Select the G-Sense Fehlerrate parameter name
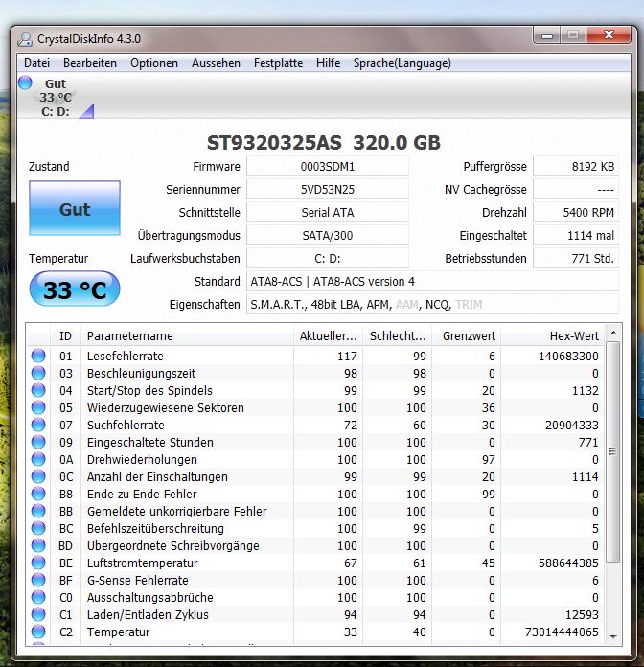 (x=137, y=580)
